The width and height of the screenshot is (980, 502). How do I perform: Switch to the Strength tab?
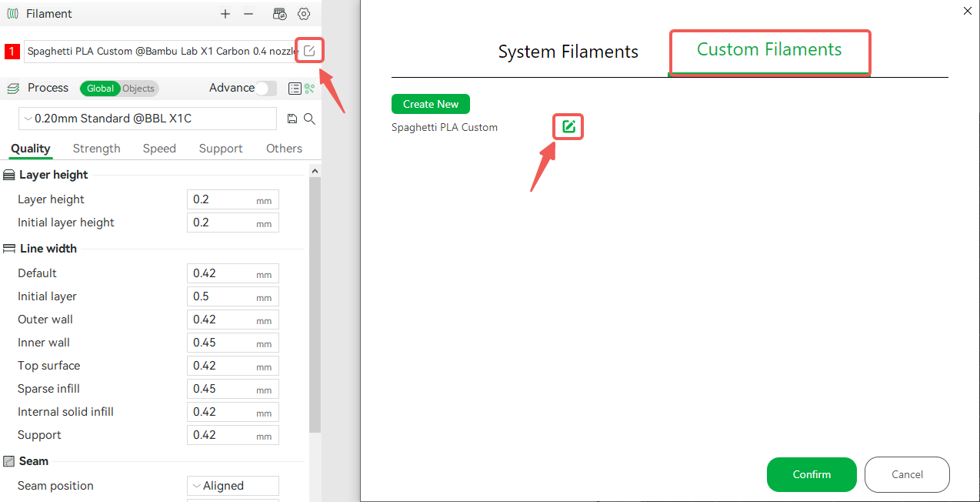click(x=96, y=149)
